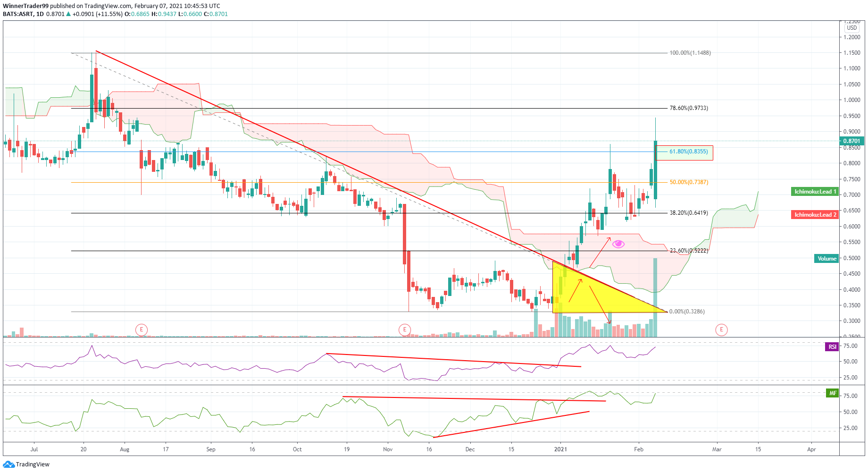Viewport: 868px width, 473px height.
Task: Click the MF indicator label
Action: [832, 393]
